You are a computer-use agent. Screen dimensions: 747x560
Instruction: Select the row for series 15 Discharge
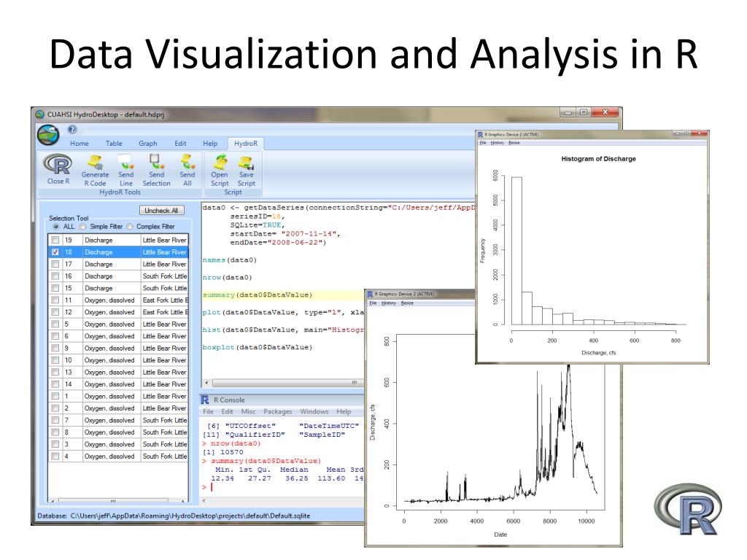point(118,288)
